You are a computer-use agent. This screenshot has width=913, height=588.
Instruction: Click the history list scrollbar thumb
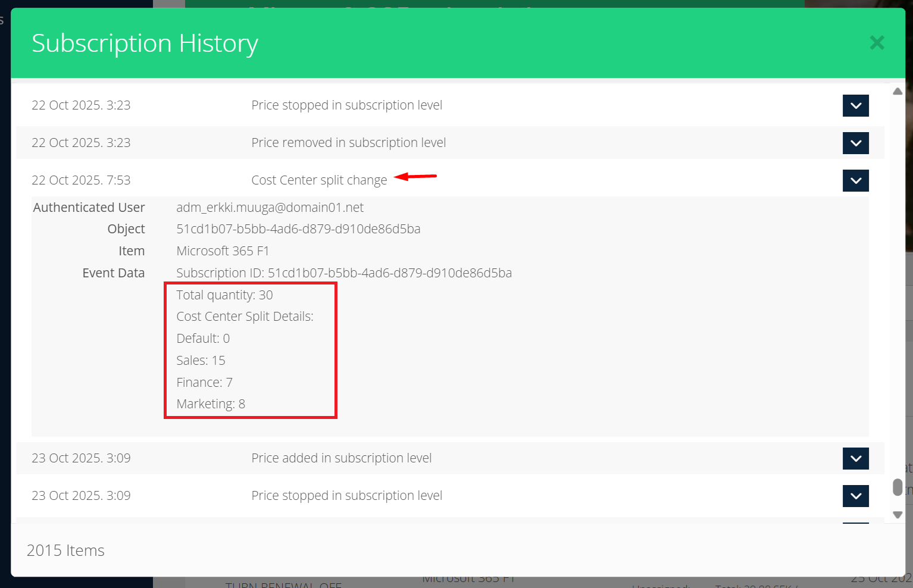(898, 487)
